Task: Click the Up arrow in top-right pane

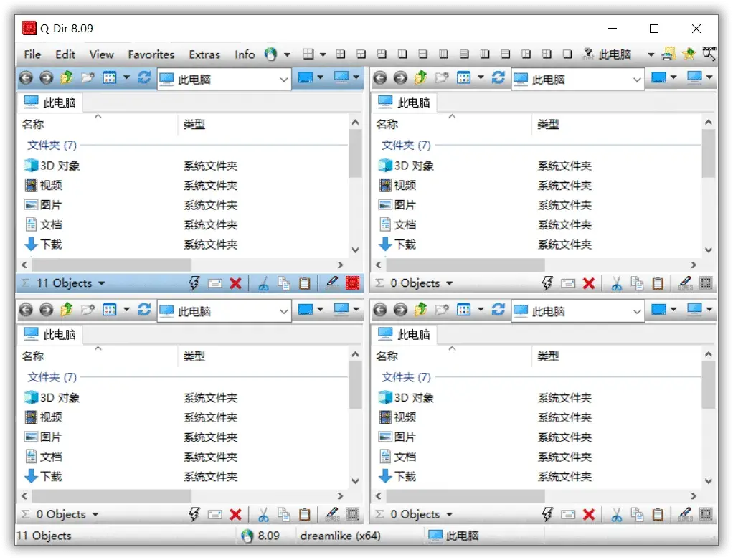Action: tap(421, 77)
